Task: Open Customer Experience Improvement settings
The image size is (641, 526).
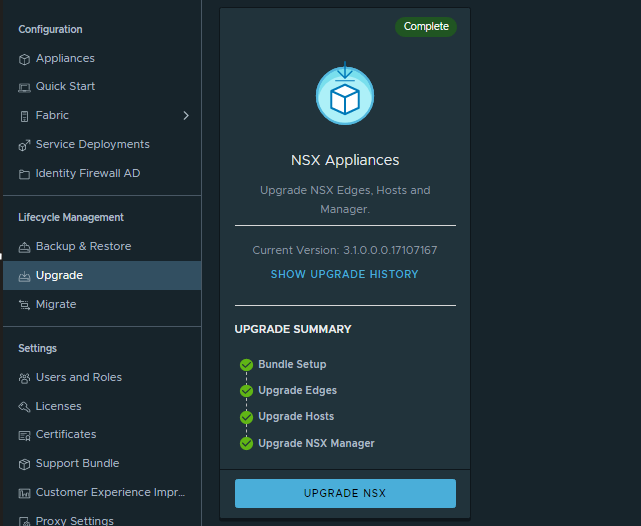Action: click(x=110, y=492)
